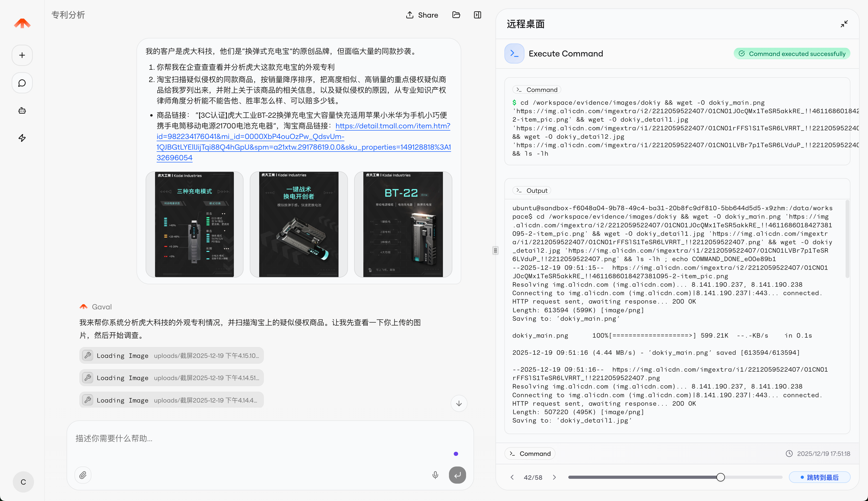Open files with the folder icon
Viewport: 868px width, 501px height.
[x=456, y=15]
